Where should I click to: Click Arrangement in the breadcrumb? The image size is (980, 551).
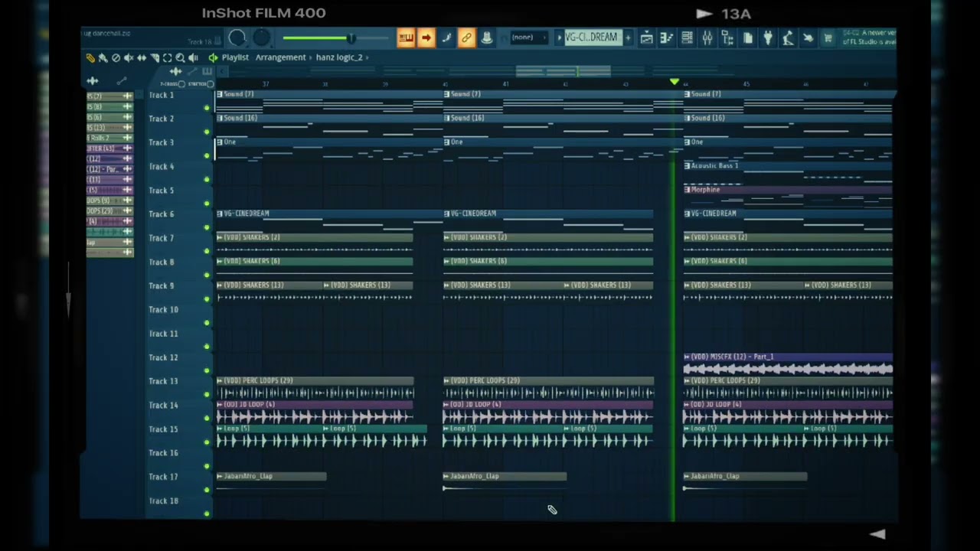281,57
